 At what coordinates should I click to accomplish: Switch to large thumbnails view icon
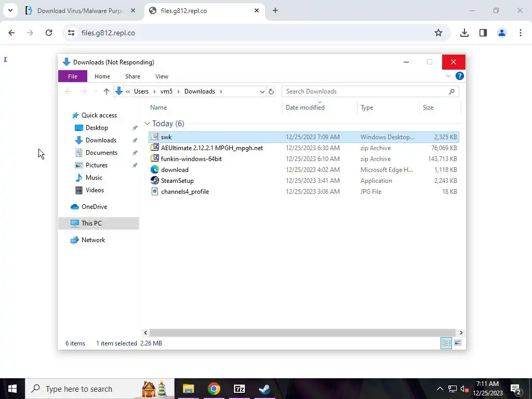pyautogui.click(x=458, y=343)
